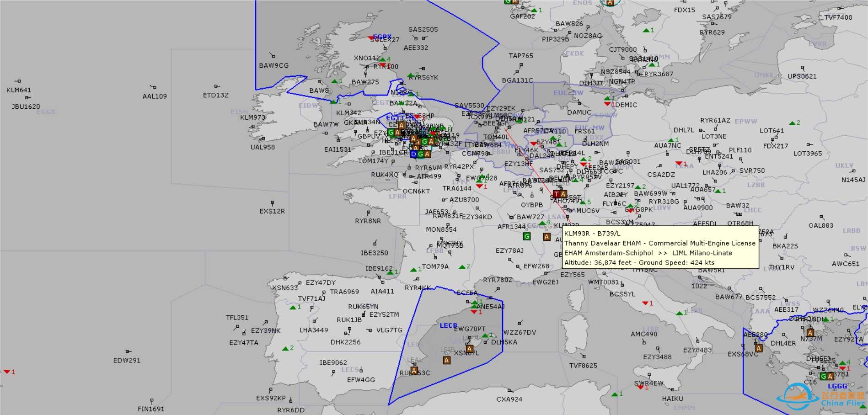The image size is (868, 415).
Task: Click the red T tower station icon
Action: pos(557,194)
